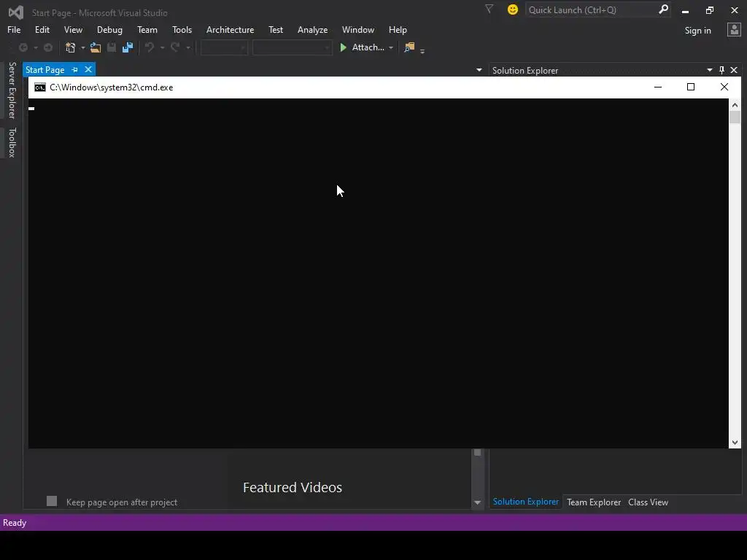Click the Navigate Forward icon
The height and width of the screenshot is (560, 747).
pos(48,47)
